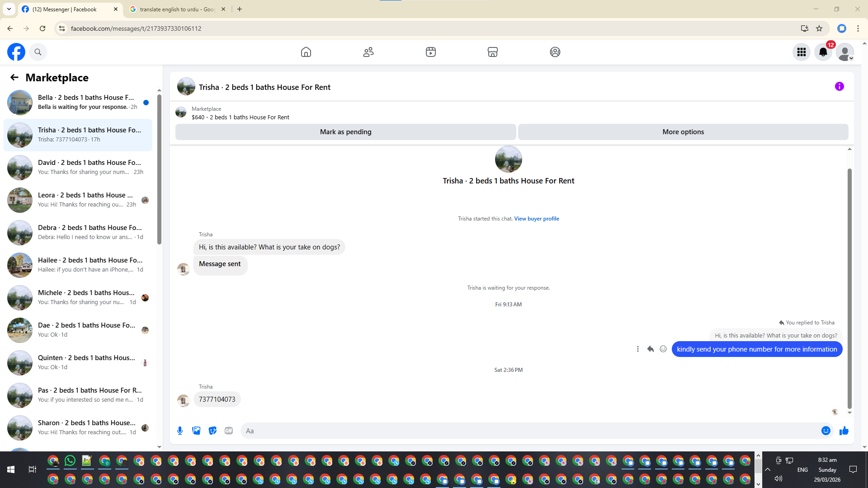Select Trisha's conversation in the list
This screenshot has width=868, height=488.
click(78, 135)
